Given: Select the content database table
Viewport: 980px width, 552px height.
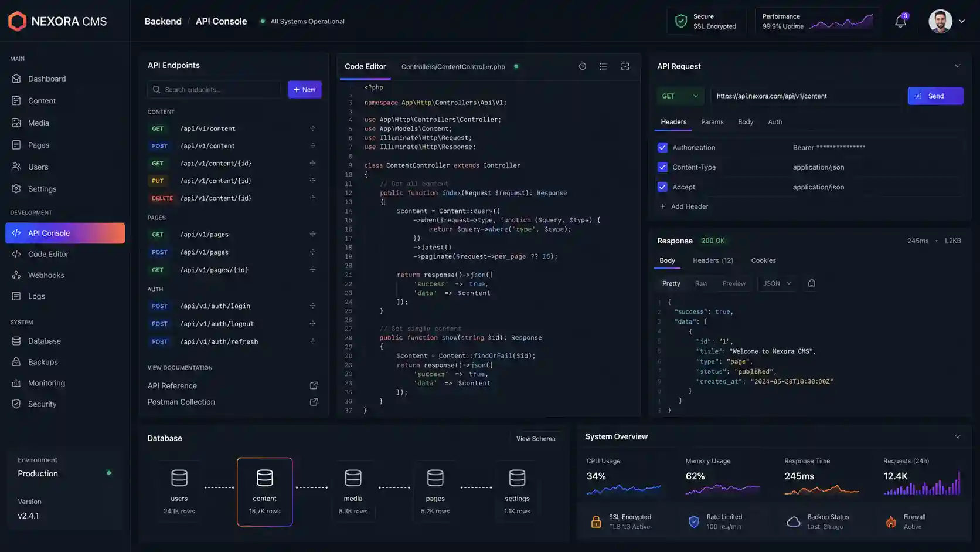Looking at the screenshot, I should pyautogui.click(x=264, y=492).
